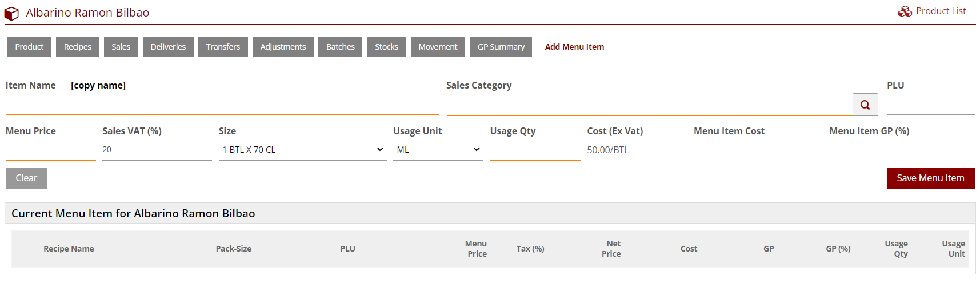The width and height of the screenshot is (980, 283).
Task: Click into the Menu Price field
Action: coord(50,151)
